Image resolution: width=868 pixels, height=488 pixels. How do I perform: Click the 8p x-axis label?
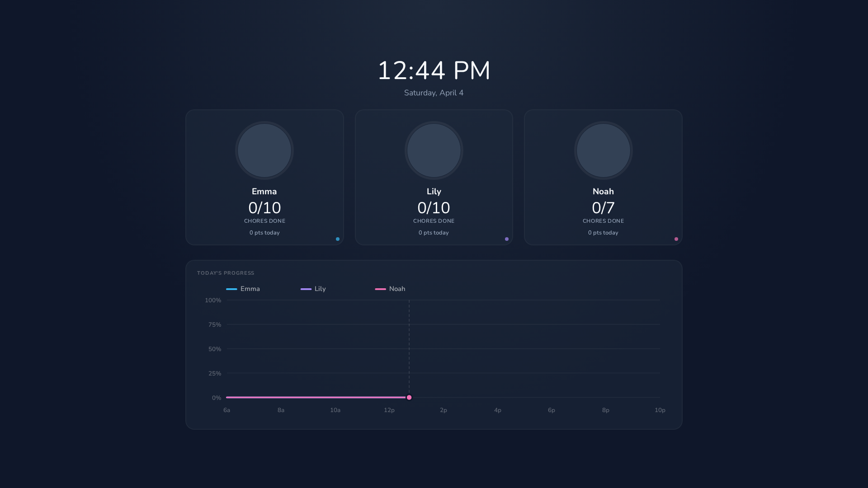point(606,410)
